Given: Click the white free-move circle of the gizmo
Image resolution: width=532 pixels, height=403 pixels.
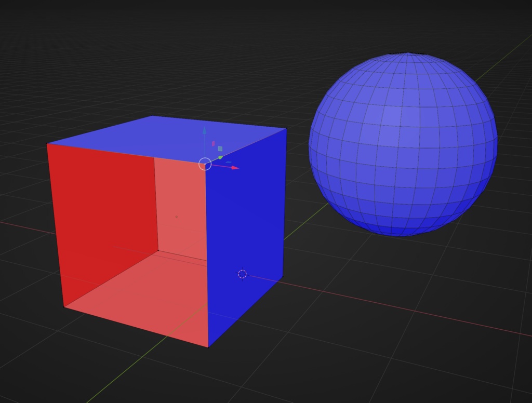Looking at the screenshot, I should pos(205,164).
